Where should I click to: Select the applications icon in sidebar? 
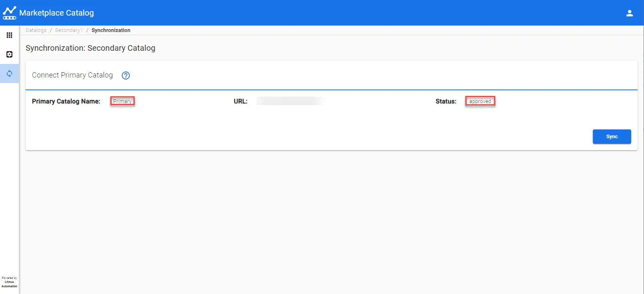(10, 54)
